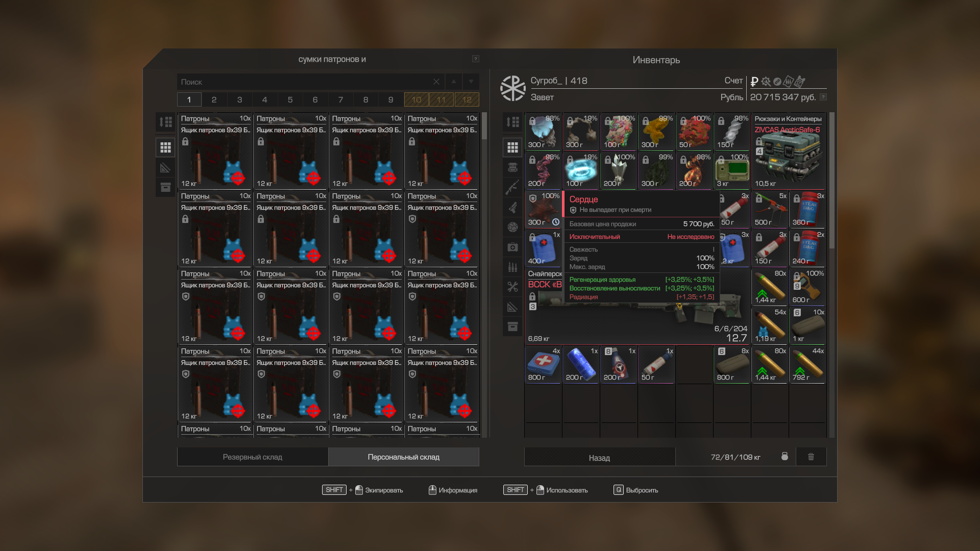This screenshot has width=980, height=551.
Task: Click the round coin currency icon
Action: 777,82
